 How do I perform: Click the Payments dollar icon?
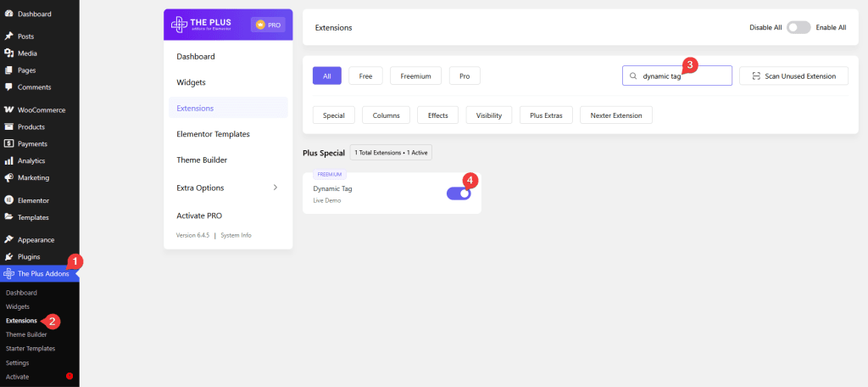[x=8, y=143]
